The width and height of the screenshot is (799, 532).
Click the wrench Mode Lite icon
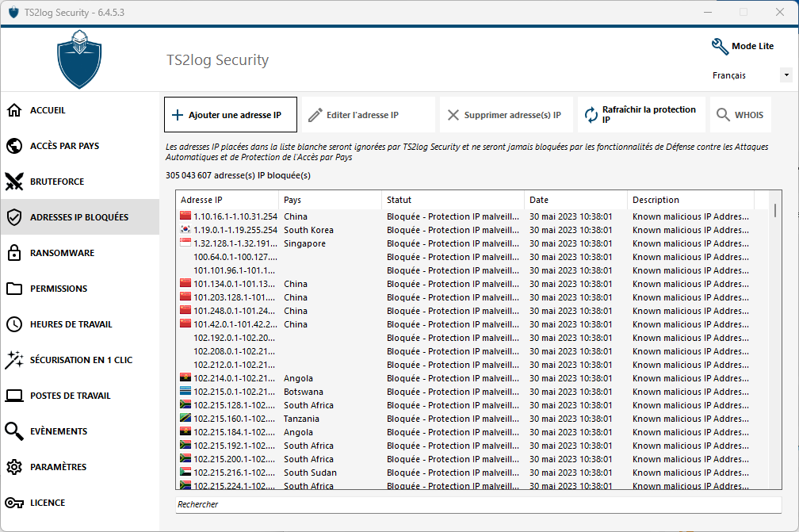pos(720,46)
